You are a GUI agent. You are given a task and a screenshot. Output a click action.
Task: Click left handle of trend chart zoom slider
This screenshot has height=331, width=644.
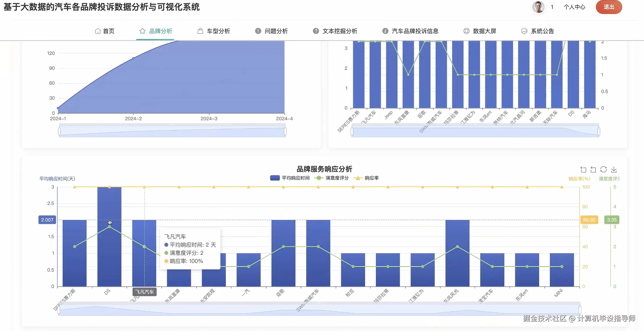point(59,131)
